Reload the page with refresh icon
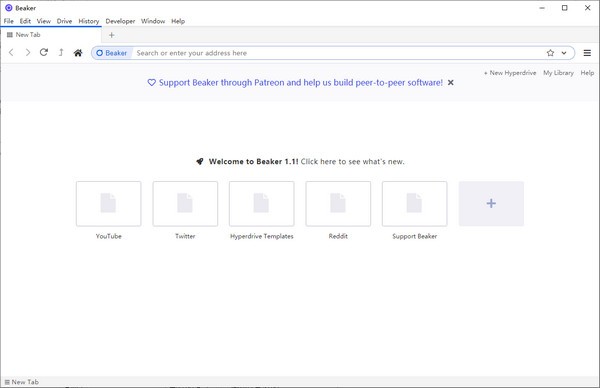Viewport: 600px width, 388px height. (x=44, y=52)
